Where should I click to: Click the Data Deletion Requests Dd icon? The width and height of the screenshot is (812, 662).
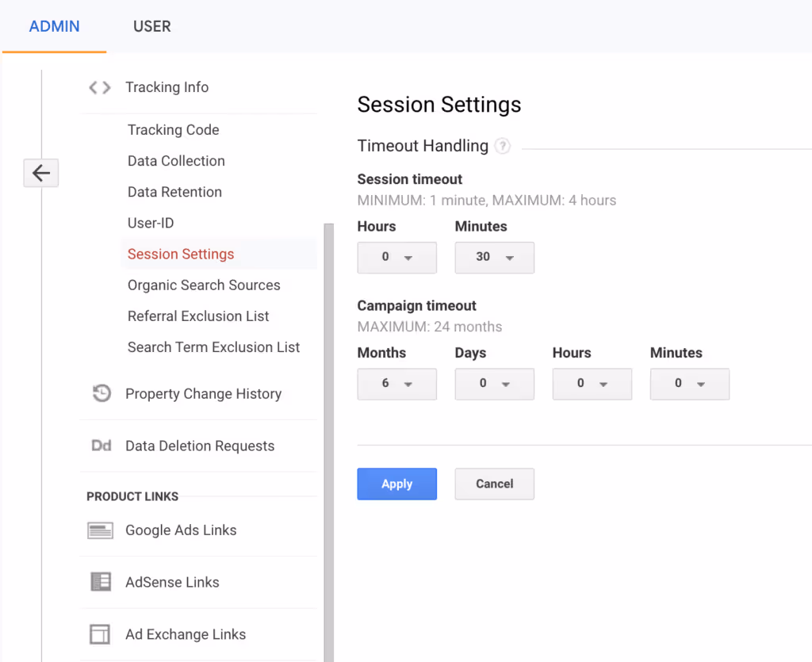(x=101, y=446)
